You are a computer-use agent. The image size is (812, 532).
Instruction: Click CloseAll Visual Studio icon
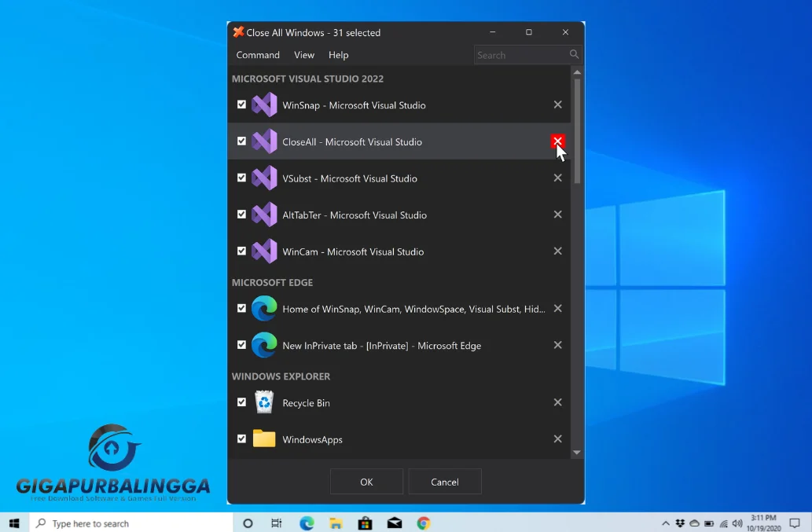point(264,141)
